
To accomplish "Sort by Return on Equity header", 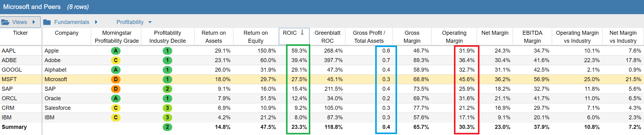I will pos(256,37).
